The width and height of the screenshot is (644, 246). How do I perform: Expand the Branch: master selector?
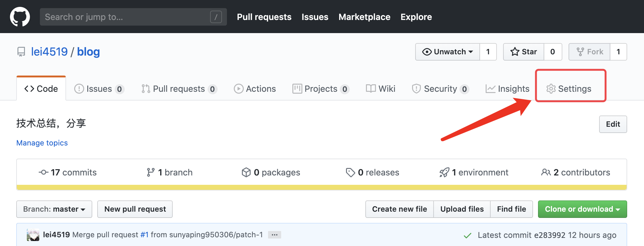coord(54,209)
